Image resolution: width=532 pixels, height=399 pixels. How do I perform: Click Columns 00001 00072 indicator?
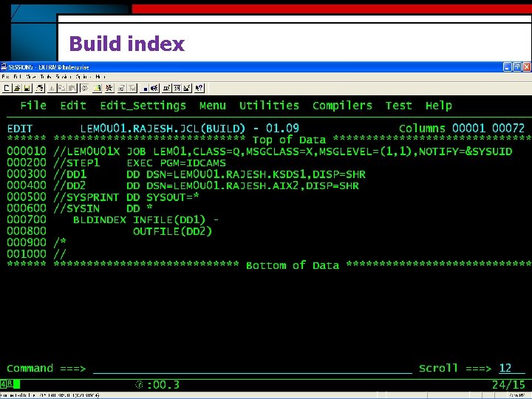(461, 129)
